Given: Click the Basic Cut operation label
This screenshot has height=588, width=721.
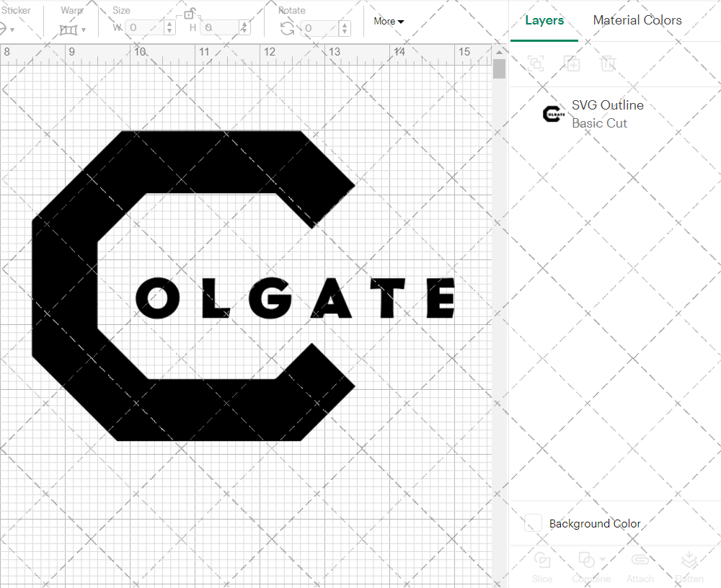Looking at the screenshot, I should point(599,123).
